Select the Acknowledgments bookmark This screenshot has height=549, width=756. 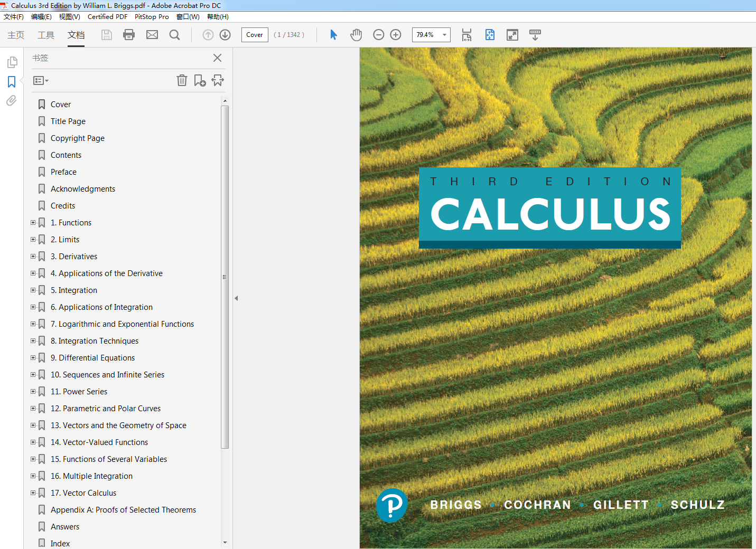point(83,189)
